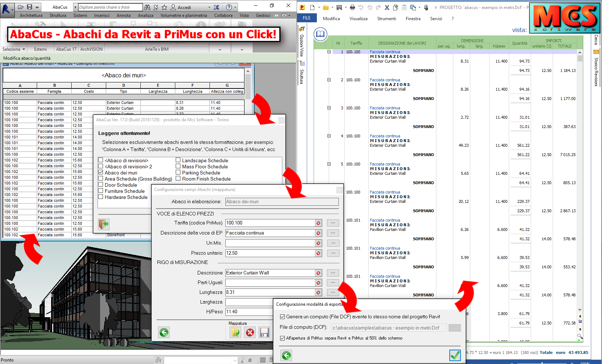Open the Struttura ribbon tab
This screenshot has width=602, height=364.
click(x=58, y=15)
